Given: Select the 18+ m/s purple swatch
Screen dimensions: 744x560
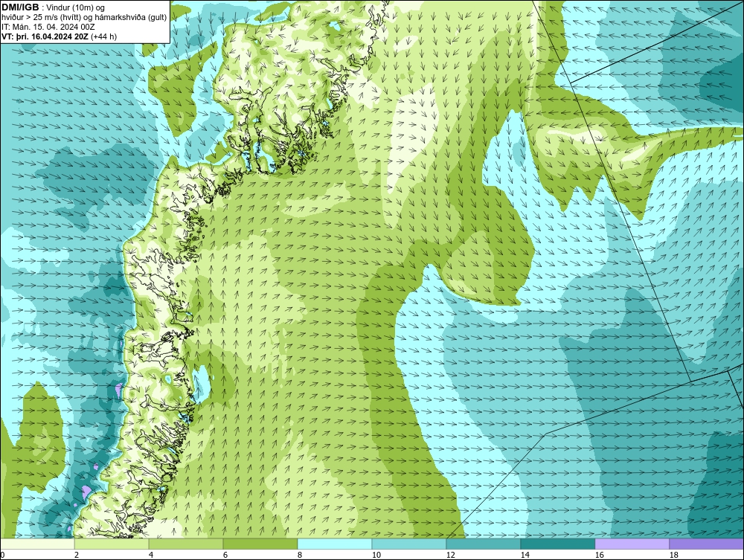Looking at the screenshot, I should coord(706,544).
